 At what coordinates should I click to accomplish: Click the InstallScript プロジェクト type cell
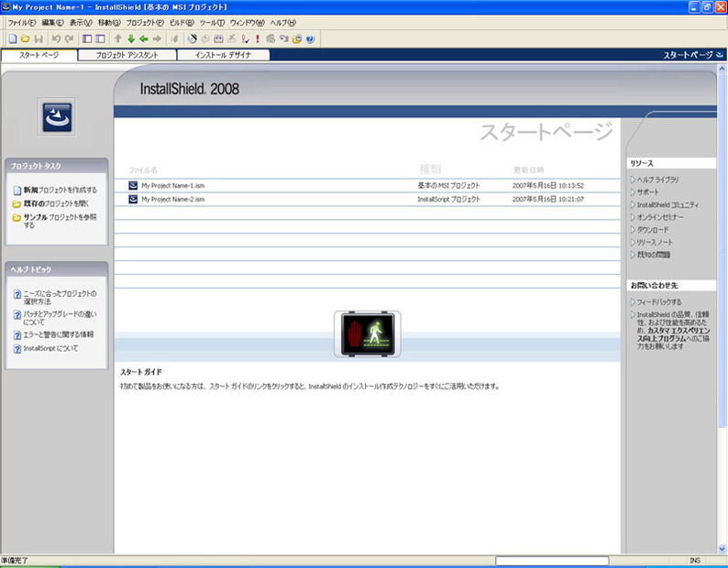point(448,199)
